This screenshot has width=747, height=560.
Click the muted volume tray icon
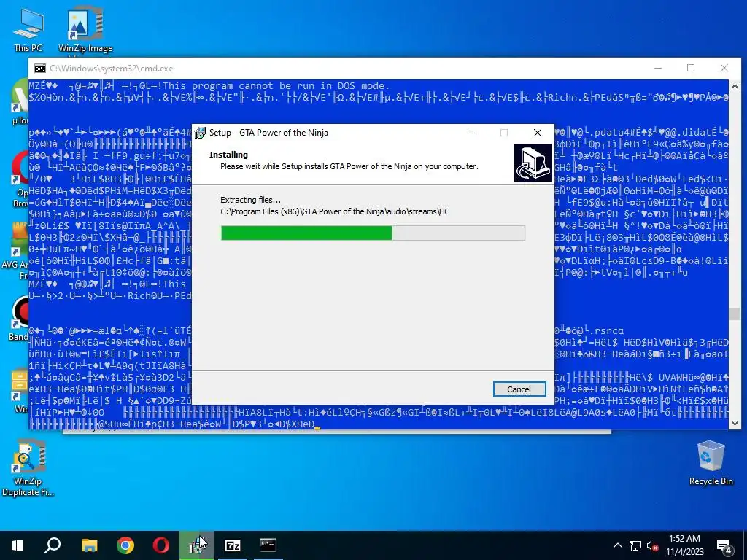click(653, 546)
